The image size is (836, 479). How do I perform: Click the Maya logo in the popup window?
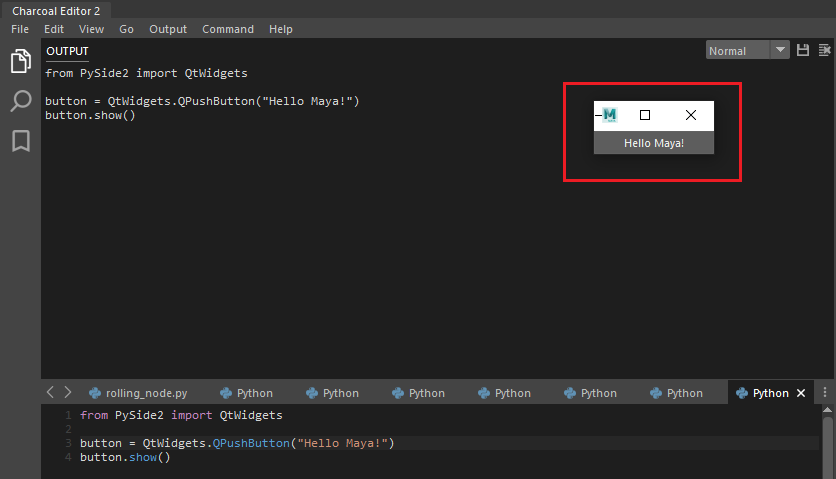pyautogui.click(x=609, y=115)
